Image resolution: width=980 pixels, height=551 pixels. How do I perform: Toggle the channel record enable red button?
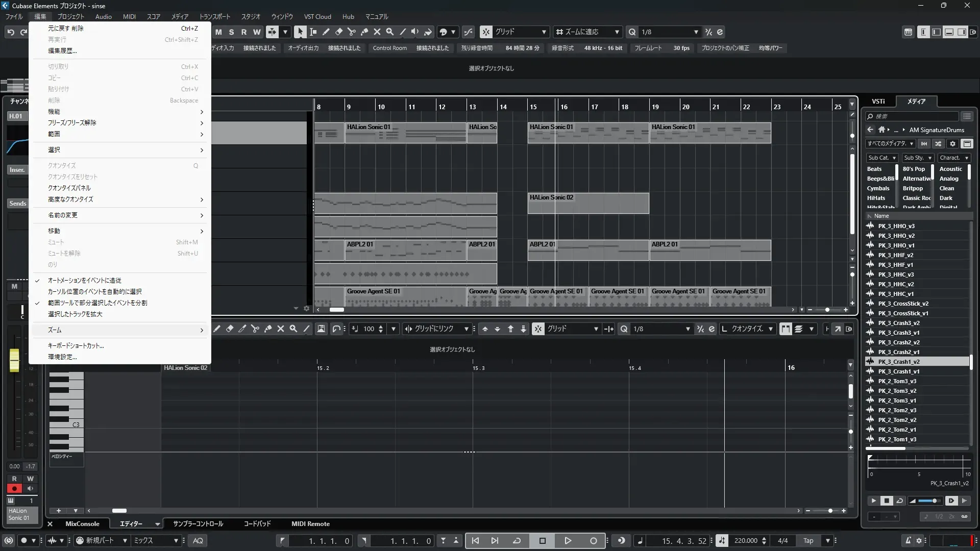pyautogui.click(x=14, y=489)
